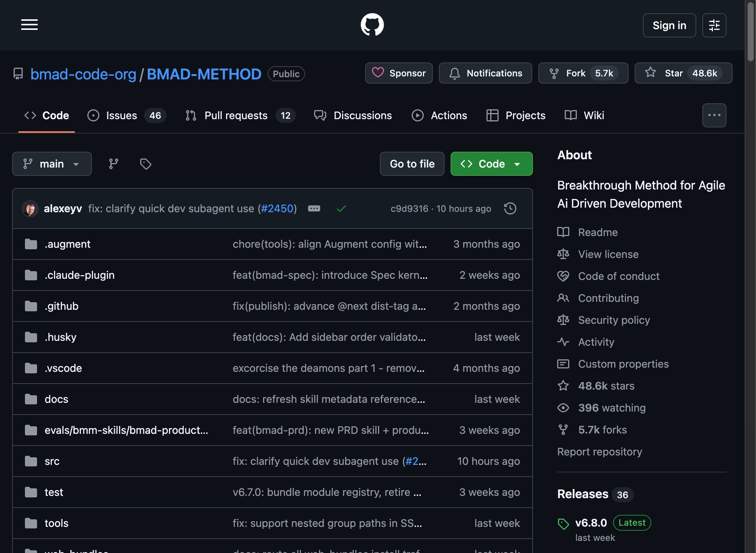Open commit hash c9d9316
This screenshot has width=756, height=553.
pos(409,208)
